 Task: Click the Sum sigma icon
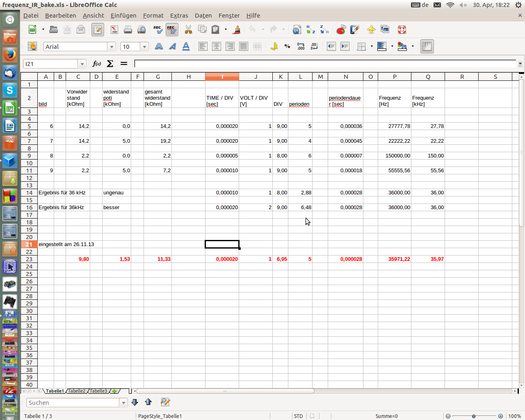coord(110,64)
